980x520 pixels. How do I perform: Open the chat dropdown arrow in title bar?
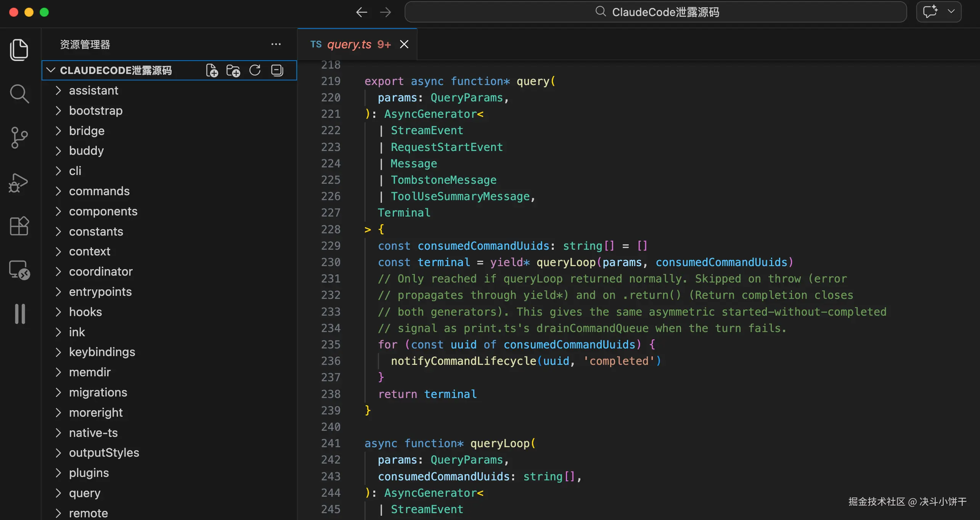951,11
